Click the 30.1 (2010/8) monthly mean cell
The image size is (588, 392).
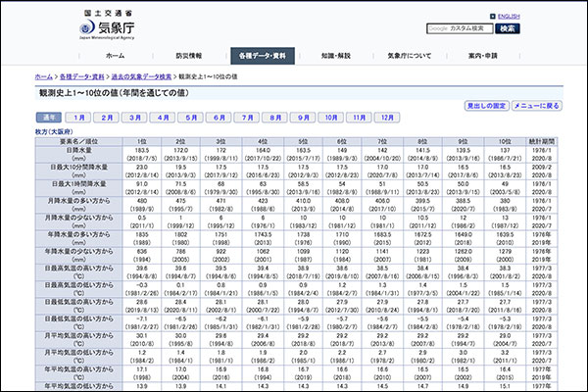(142, 340)
